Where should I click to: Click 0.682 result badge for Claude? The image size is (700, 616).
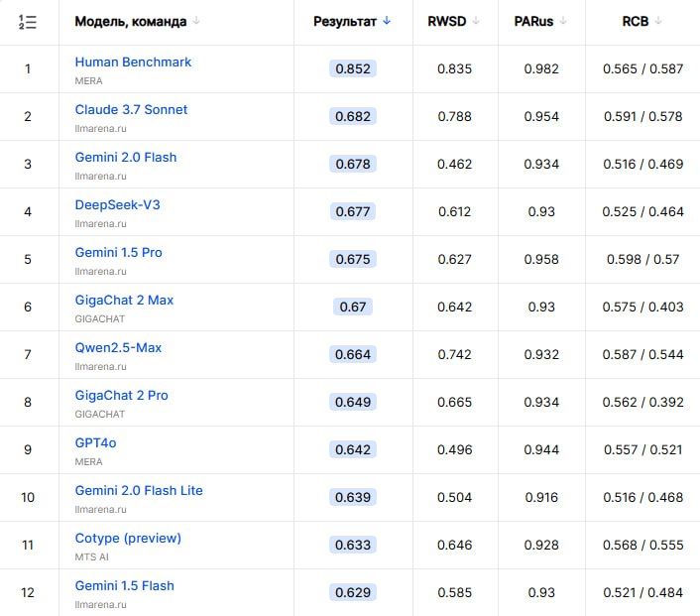353,117
